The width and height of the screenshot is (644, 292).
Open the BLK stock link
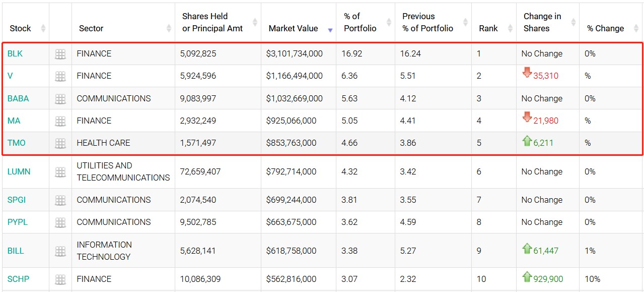pyautogui.click(x=15, y=53)
